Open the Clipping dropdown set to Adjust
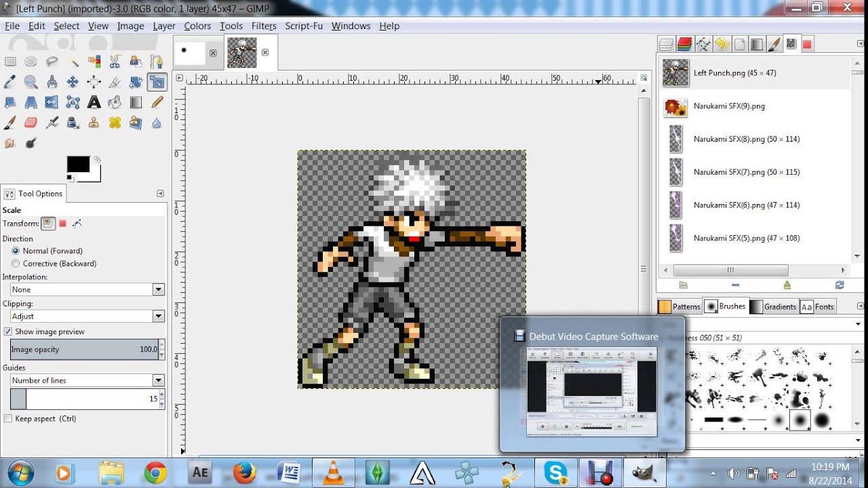 point(87,316)
